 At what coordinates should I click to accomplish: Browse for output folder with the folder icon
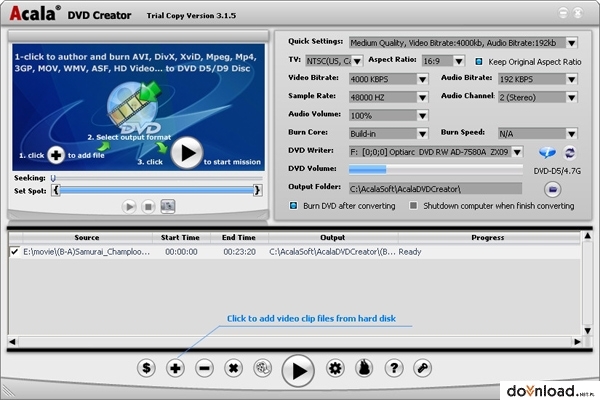point(553,189)
